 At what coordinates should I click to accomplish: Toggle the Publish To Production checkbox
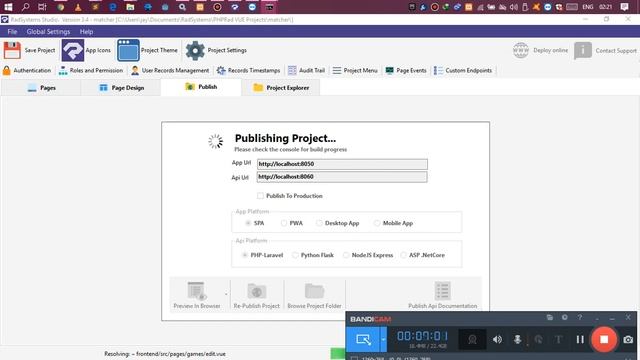260,196
